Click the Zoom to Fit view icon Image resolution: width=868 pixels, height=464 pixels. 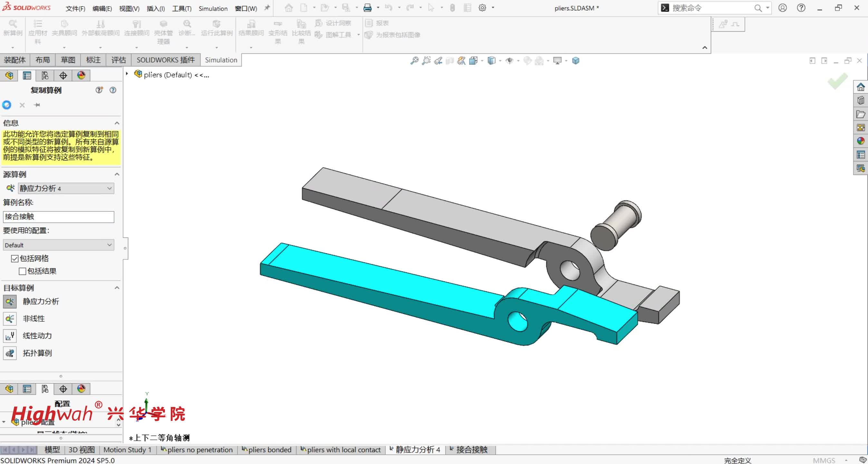click(x=414, y=61)
